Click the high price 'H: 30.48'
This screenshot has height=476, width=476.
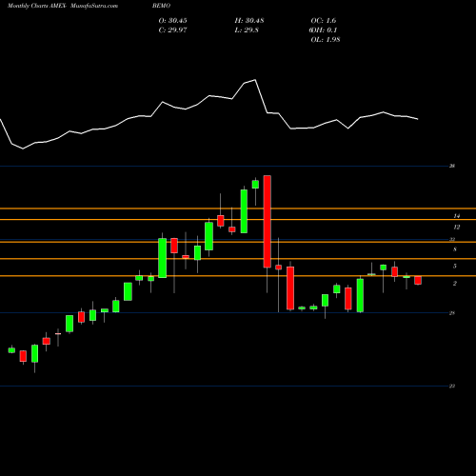249,21
